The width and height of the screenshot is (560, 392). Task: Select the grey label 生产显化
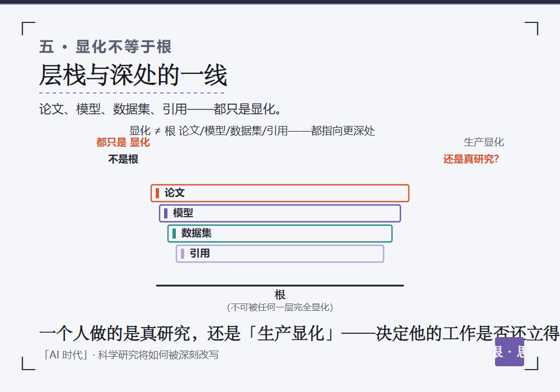(x=484, y=142)
